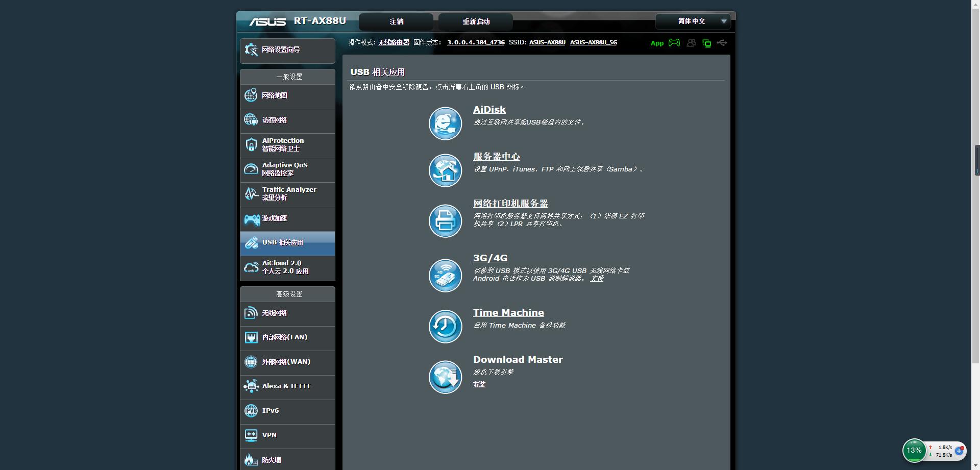This screenshot has width=980, height=470.
Task: Open Alexa & IFTTT page
Action: click(287, 387)
